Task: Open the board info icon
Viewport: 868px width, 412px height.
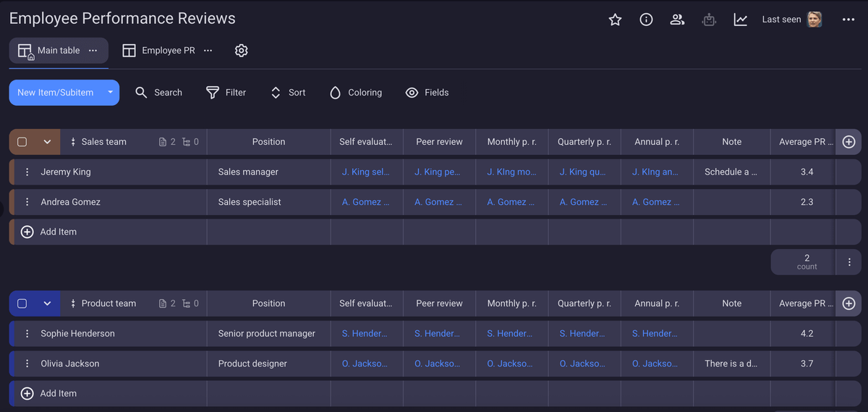Action: tap(646, 20)
